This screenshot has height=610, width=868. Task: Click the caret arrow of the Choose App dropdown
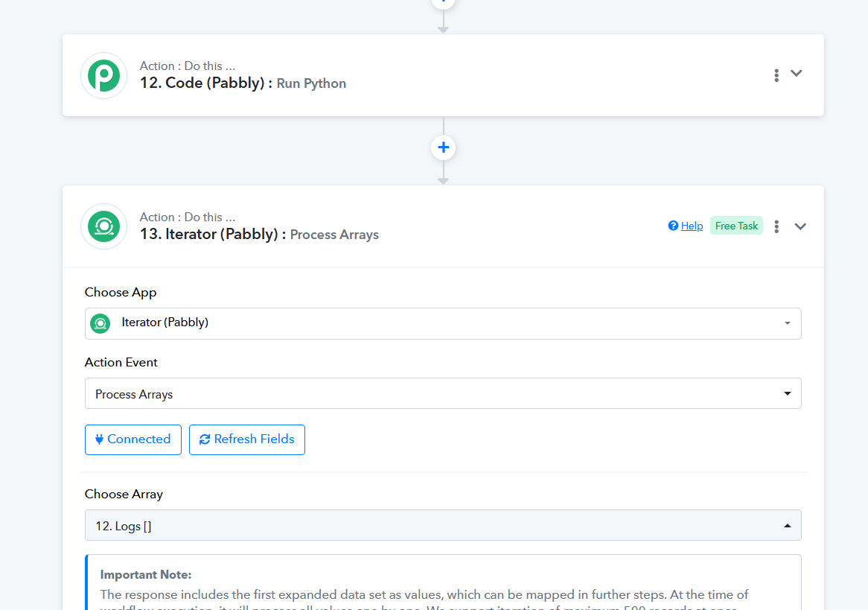[787, 323]
